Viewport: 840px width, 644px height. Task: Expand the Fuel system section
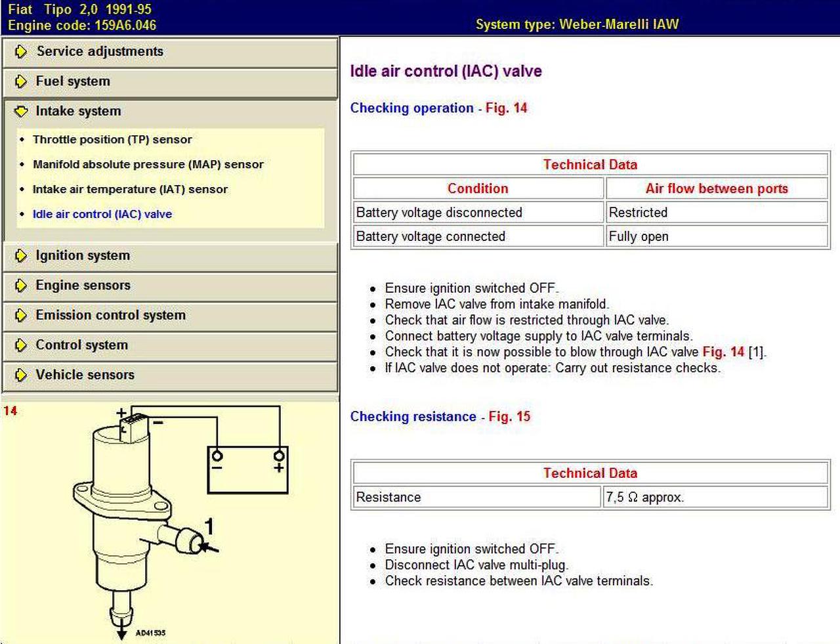tap(170, 82)
